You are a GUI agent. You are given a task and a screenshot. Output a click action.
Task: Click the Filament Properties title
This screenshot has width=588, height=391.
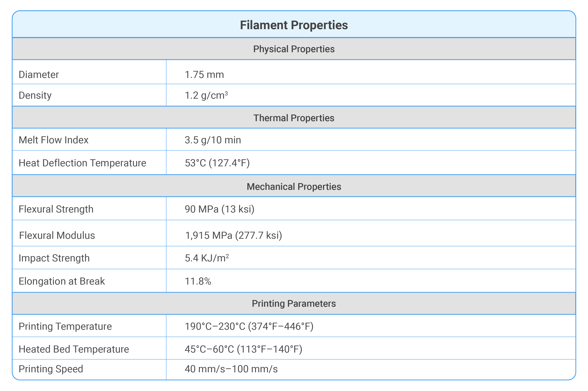[294, 25]
